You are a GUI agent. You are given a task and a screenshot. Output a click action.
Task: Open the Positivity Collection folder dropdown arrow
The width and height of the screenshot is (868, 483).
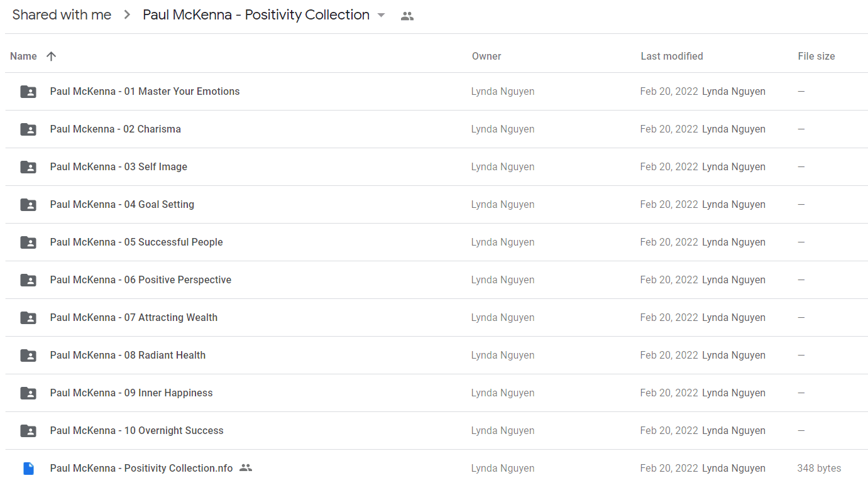381,16
